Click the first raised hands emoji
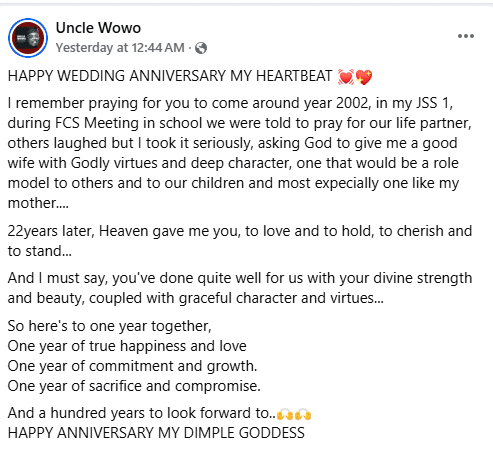 click(285, 414)
